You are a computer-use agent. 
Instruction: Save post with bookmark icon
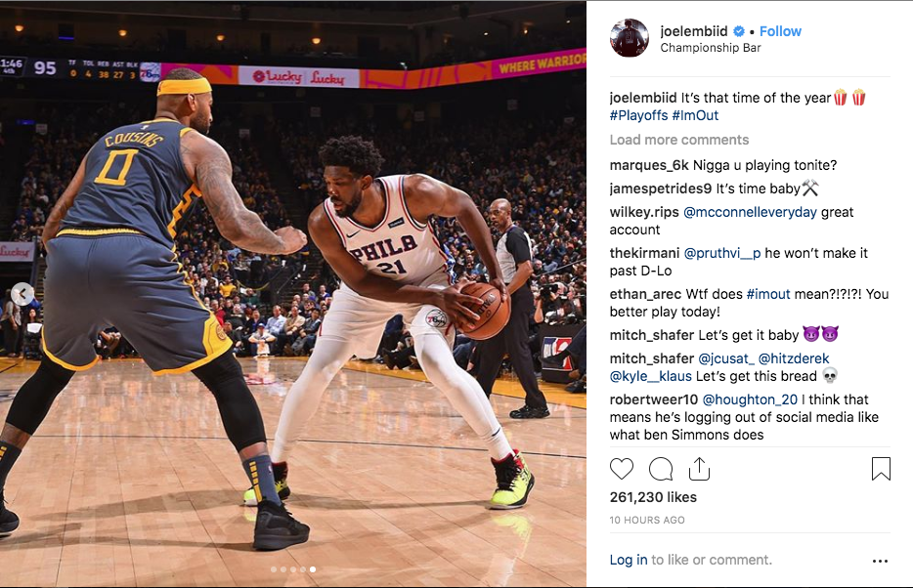tap(881, 469)
